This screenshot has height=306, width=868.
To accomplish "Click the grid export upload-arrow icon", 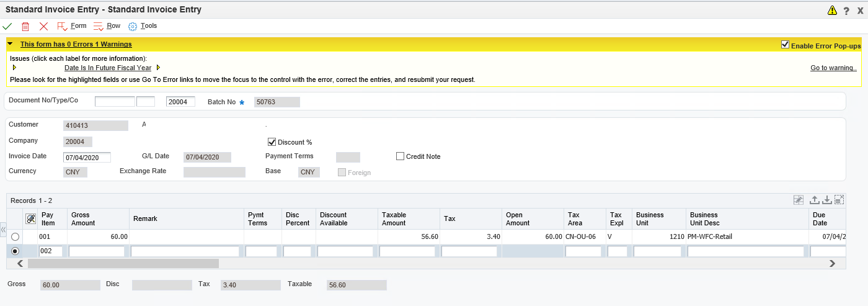I will [x=815, y=200].
